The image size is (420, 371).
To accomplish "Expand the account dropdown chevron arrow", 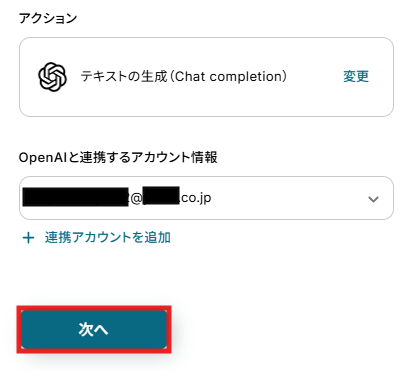I will tap(373, 199).
